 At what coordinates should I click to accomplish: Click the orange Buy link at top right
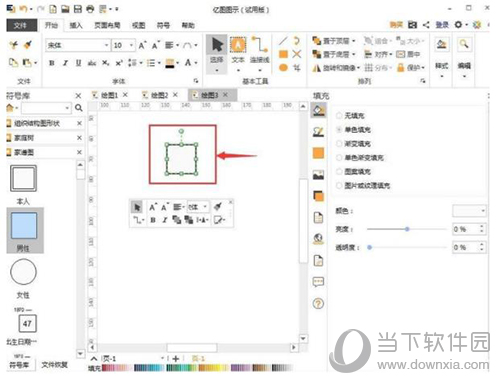click(x=396, y=25)
